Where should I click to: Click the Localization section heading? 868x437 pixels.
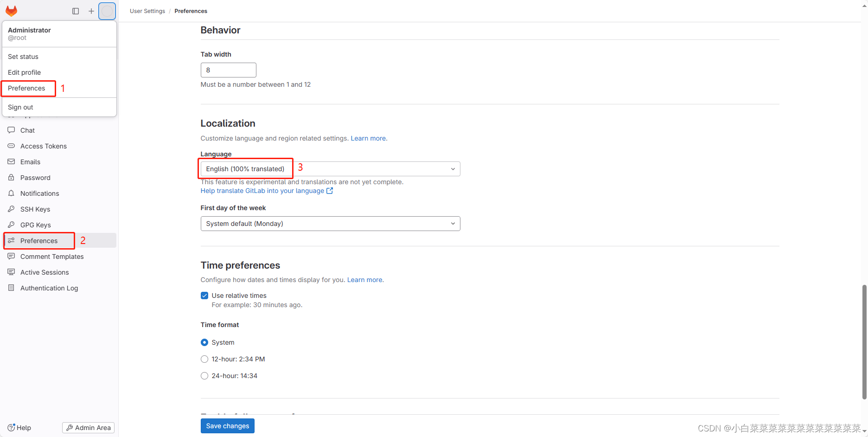tap(228, 123)
